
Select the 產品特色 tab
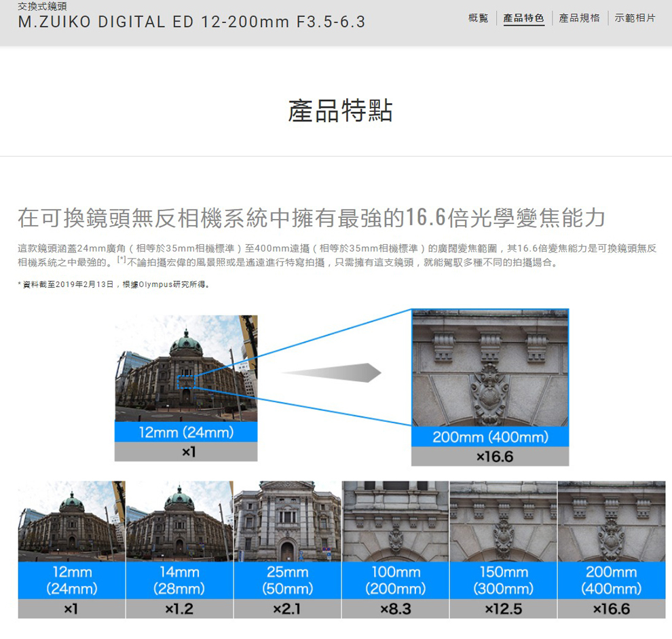tap(523, 18)
